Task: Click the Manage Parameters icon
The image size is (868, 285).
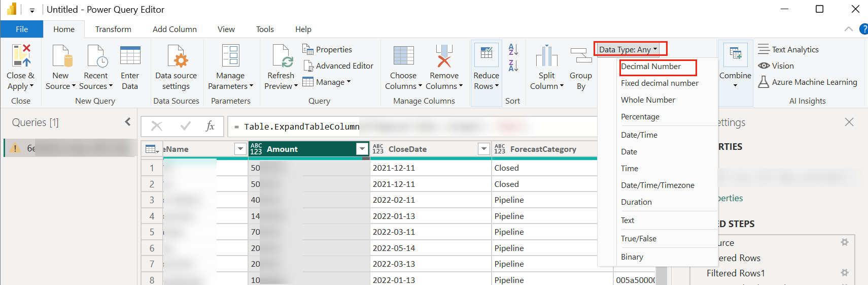Action: (231, 56)
